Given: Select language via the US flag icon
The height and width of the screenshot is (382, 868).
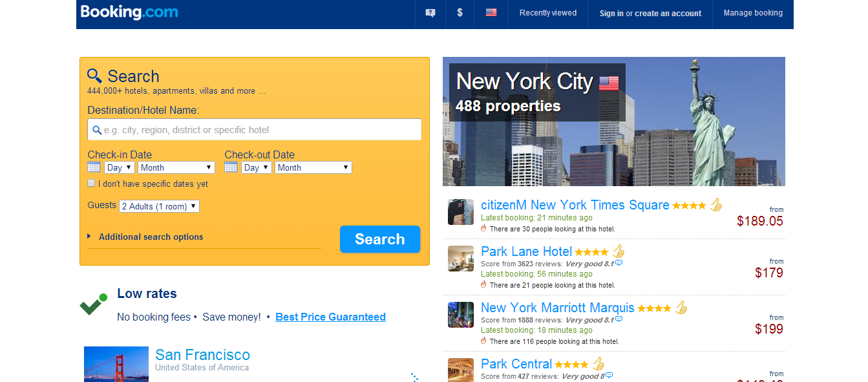Looking at the screenshot, I should point(491,12).
